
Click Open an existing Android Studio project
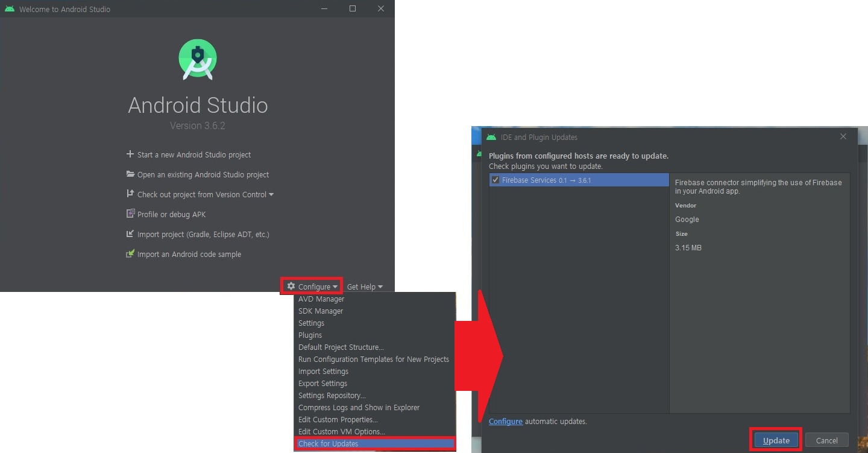tap(203, 174)
